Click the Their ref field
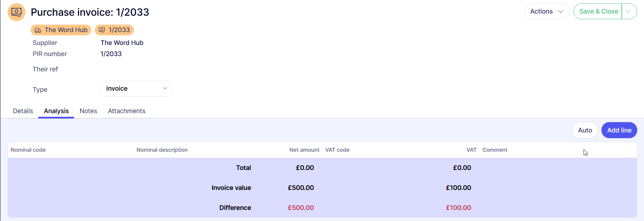The height and width of the screenshot is (221, 644). coord(136,69)
